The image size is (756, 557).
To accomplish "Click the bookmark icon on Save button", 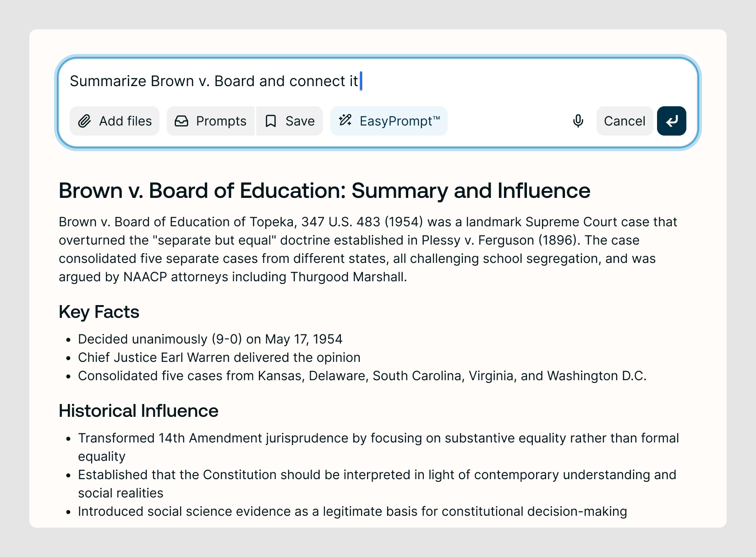I will (x=271, y=121).
